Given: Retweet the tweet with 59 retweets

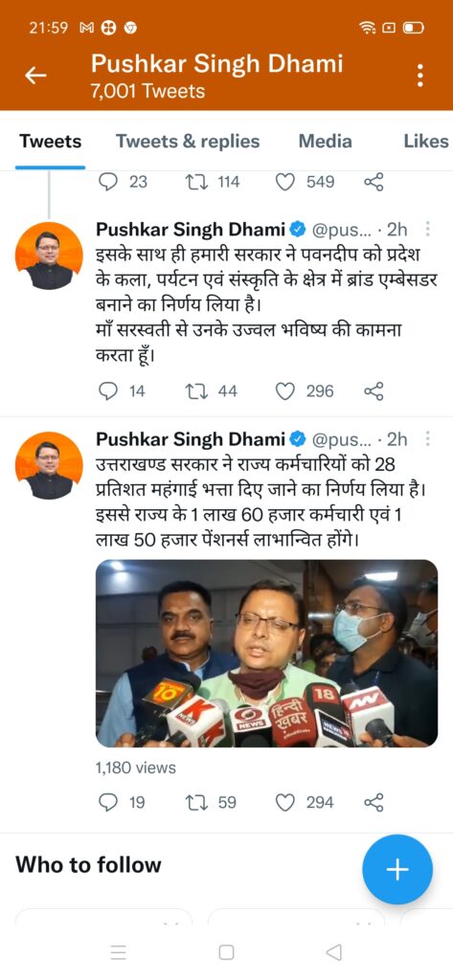Looking at the screenshot, I should tap(197, 803).
